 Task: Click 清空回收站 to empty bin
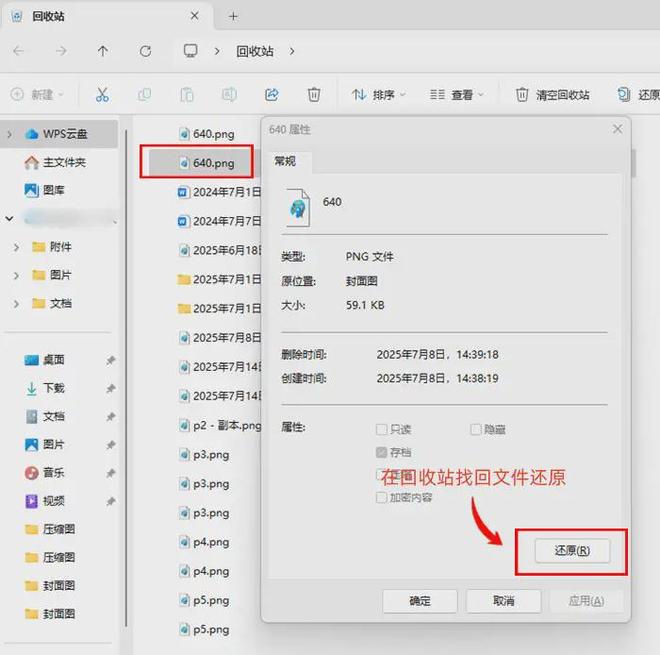click(x=553, y=95)
